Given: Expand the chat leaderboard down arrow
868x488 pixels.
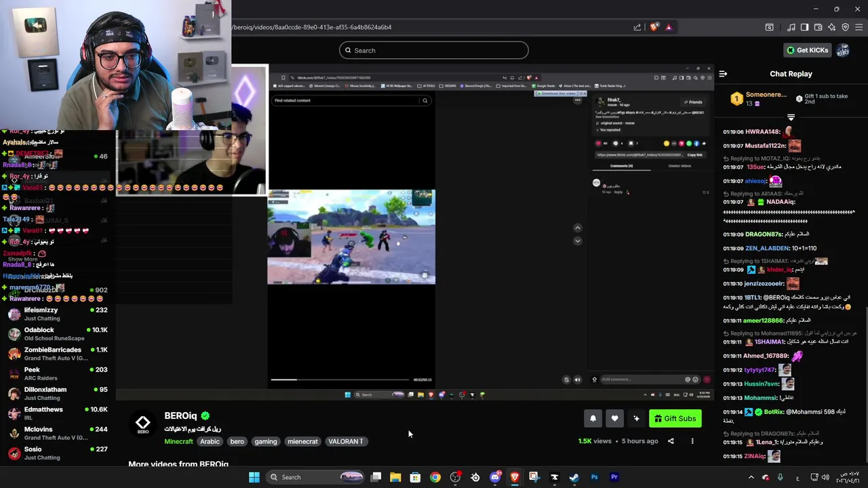Looking at the screenshot, I should (791, 117).
